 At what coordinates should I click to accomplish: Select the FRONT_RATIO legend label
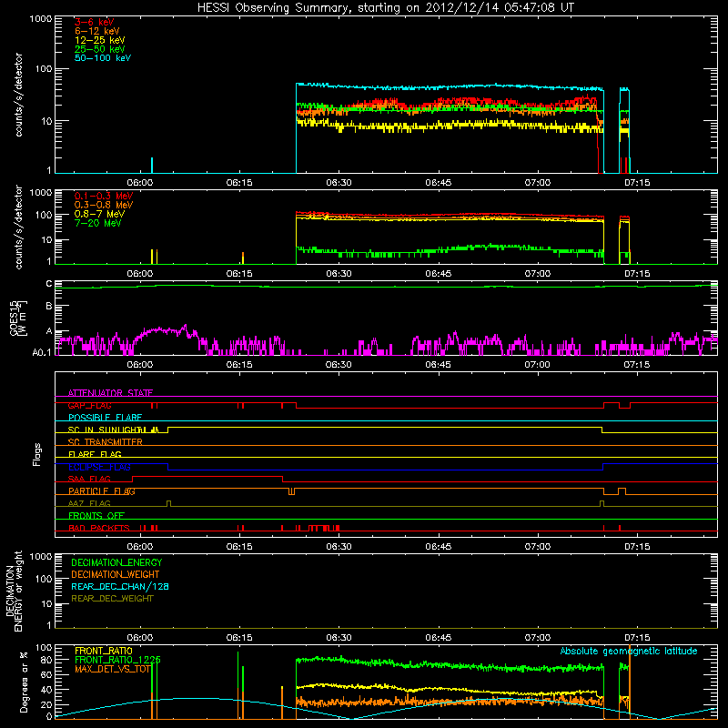104,651
